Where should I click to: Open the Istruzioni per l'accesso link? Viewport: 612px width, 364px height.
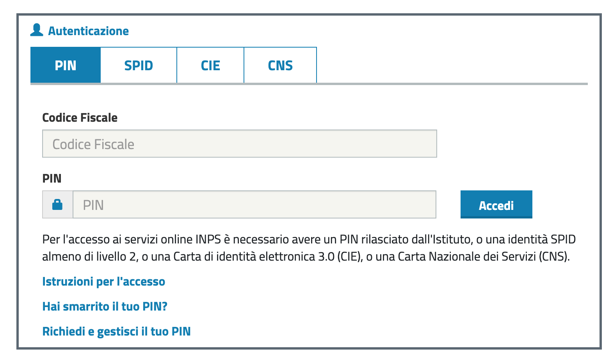coord(103,281)
